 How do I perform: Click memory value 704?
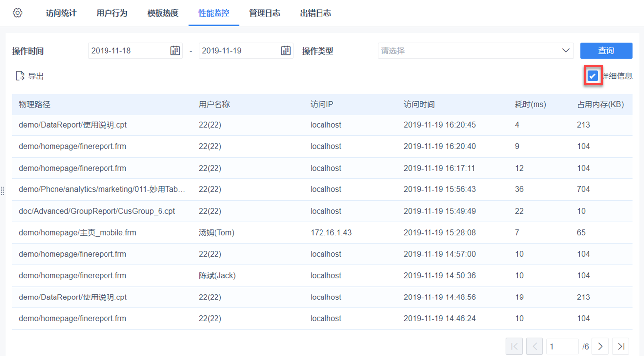[584, 189]
